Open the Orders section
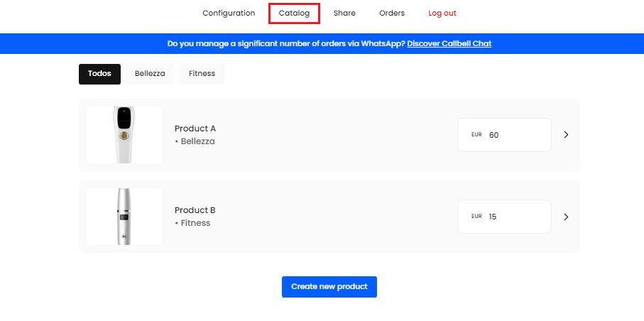The height and width of the screenshot is (321, 644). (392, 13)
